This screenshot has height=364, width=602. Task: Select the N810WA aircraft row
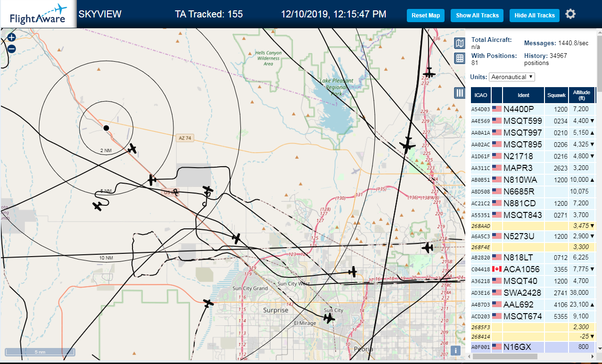(x=533, y=179)
